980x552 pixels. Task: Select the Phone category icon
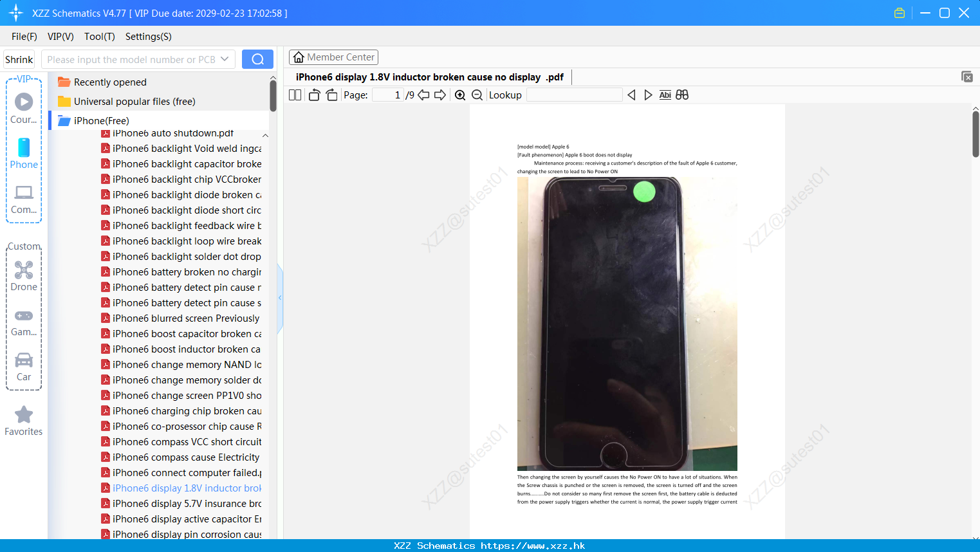[x=24, y=154]
